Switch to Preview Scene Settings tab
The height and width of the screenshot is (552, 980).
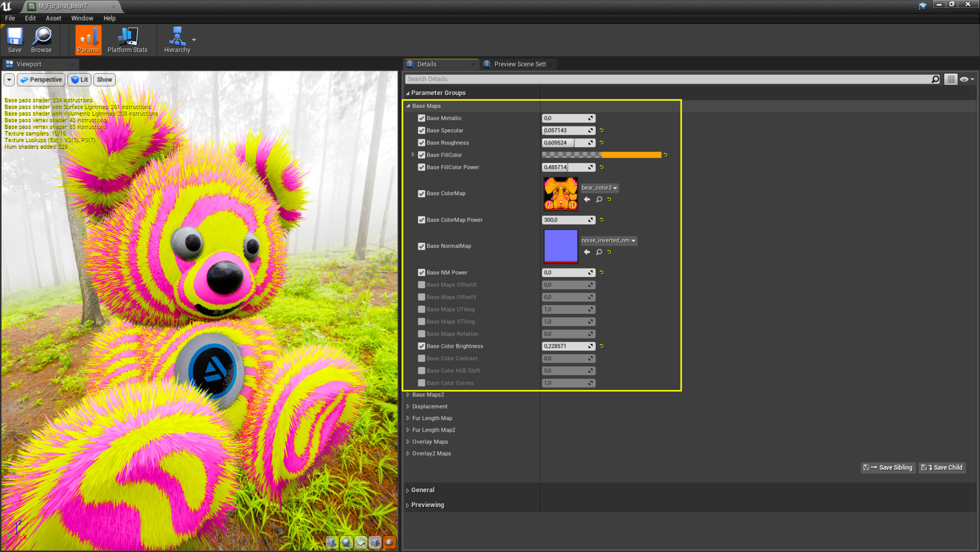tap(519, 64)
